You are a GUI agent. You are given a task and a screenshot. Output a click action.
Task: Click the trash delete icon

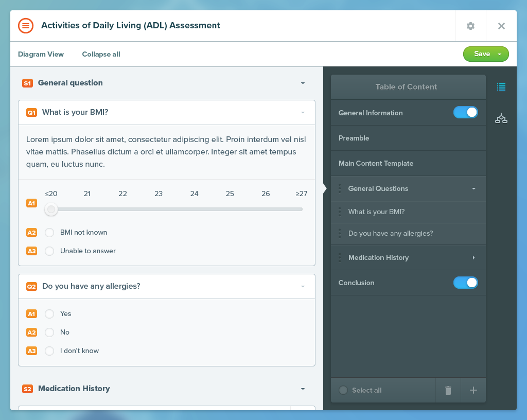pyautogui.click(x=448, y=390)
